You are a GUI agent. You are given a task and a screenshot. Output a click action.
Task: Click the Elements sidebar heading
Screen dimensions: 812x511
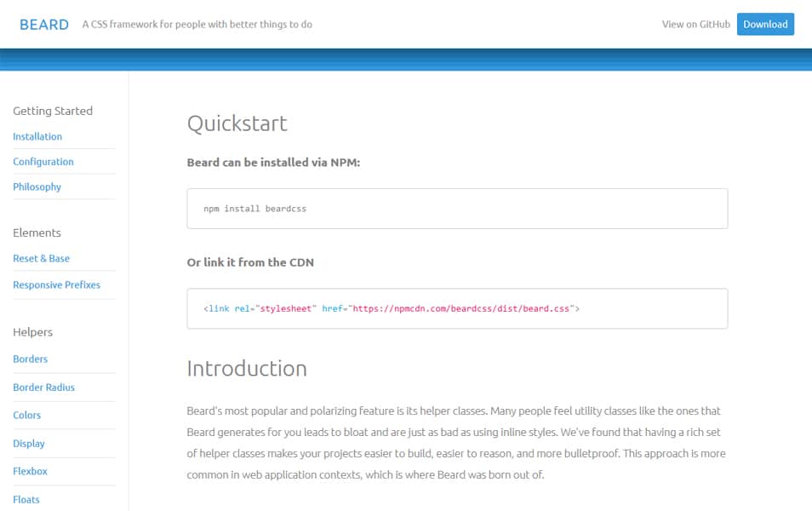click(x=37, y=233)
